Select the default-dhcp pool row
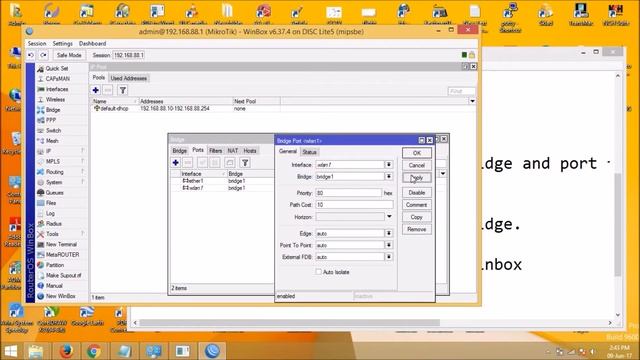Image resolution: width=640 pixels, height=360 pixels. coord(282,109)
